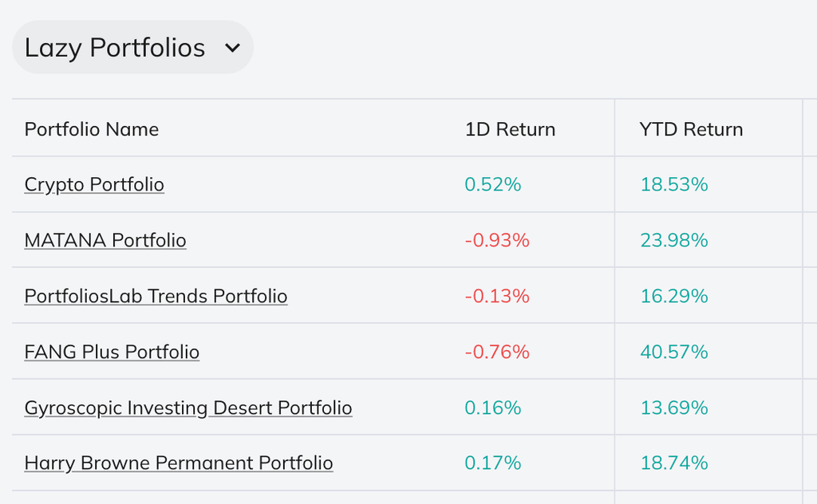Screen dimensions: 817x504
Task: Open the FANG Plus Portfolio link
Action: click(x=112, y=352)
